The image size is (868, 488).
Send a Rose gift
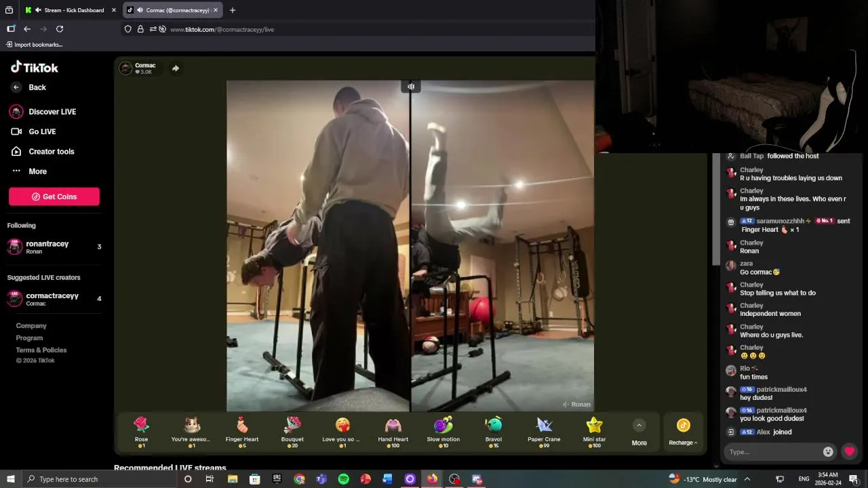[141, 432]
